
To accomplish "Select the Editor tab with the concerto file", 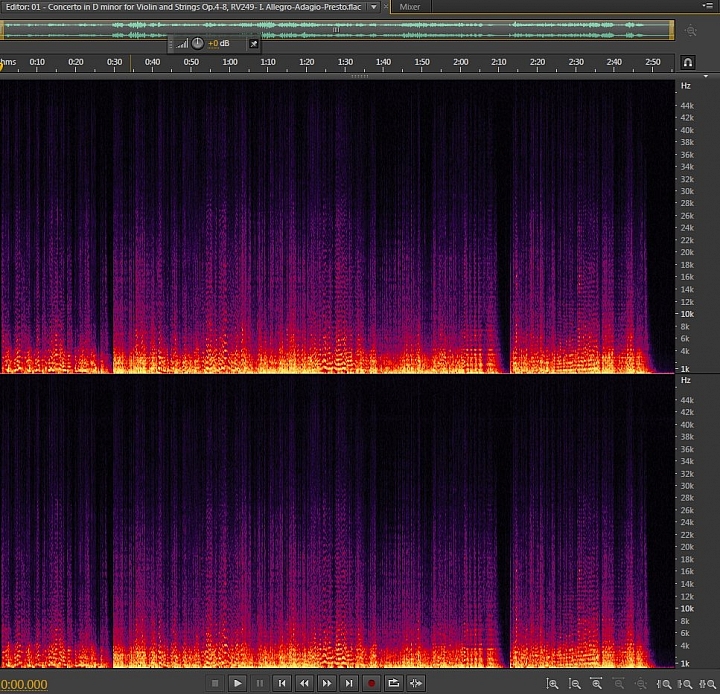I will coord(183,7).
